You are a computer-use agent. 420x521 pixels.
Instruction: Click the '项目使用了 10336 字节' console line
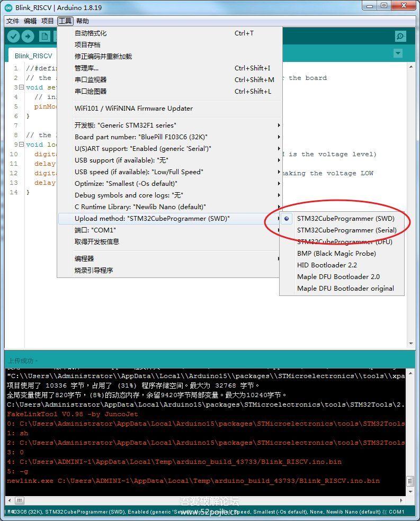click(133, 385)
